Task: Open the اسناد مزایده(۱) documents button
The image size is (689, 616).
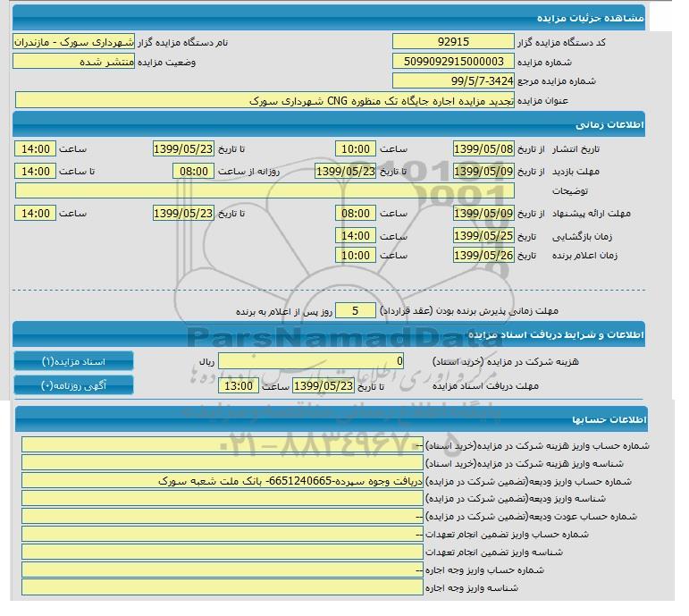Action: point(73,361)
